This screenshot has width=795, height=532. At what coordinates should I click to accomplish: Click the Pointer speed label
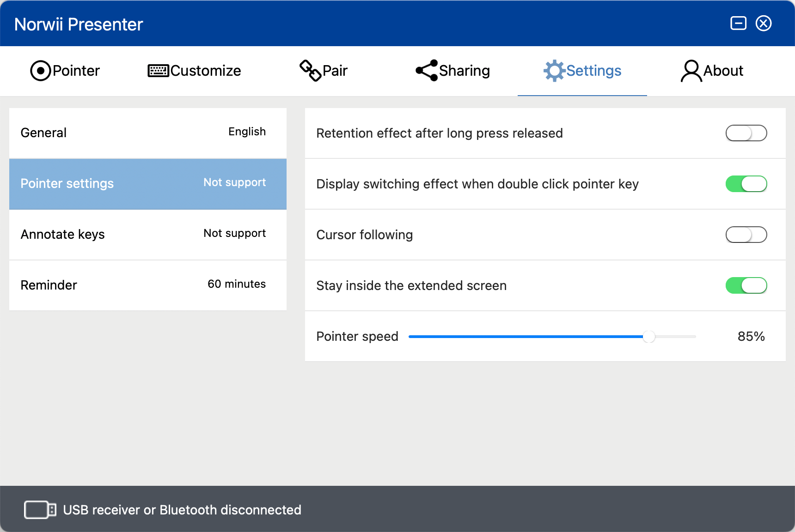click(357, 336)
